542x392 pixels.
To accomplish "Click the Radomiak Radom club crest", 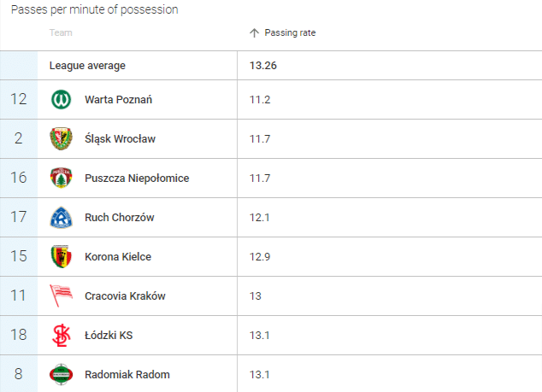I will 62,374.
